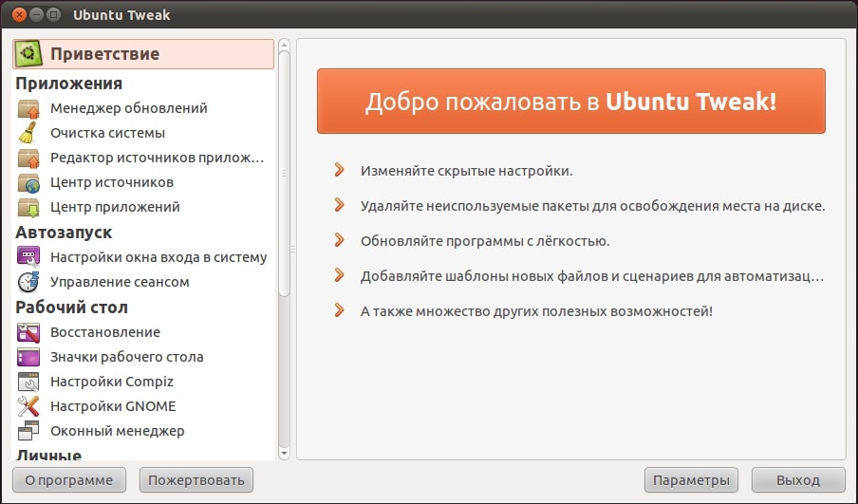Click the clock icon for Управление сеансом

(x=28, y=282)
